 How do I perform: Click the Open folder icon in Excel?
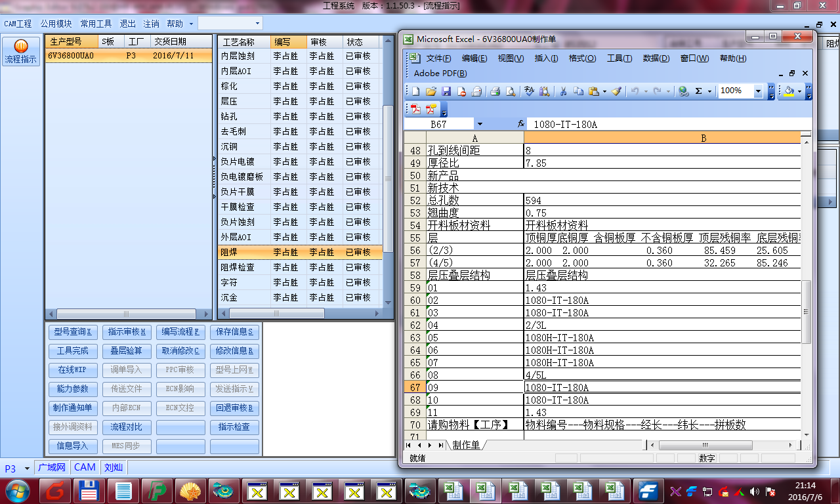tap(431, 91)
